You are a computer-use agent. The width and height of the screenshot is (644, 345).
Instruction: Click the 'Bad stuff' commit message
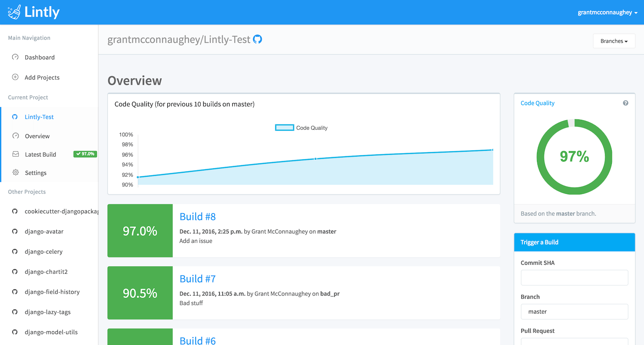tap(191, 303)
